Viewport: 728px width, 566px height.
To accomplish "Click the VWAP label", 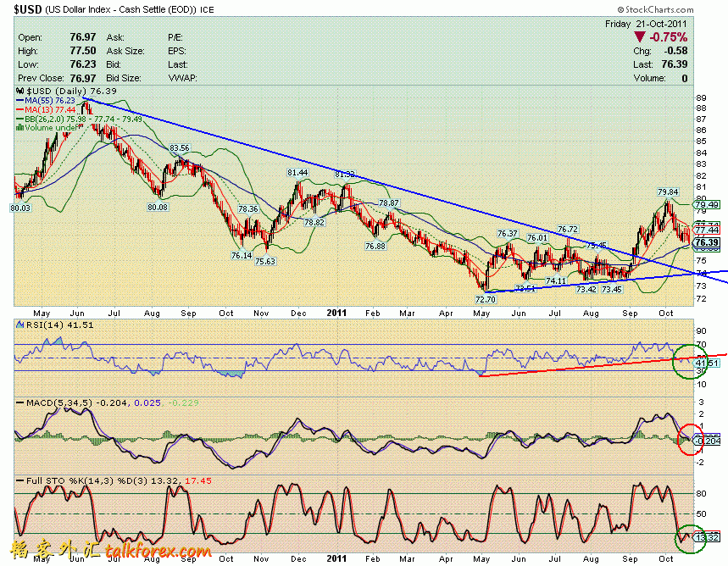I will (182, 78).
